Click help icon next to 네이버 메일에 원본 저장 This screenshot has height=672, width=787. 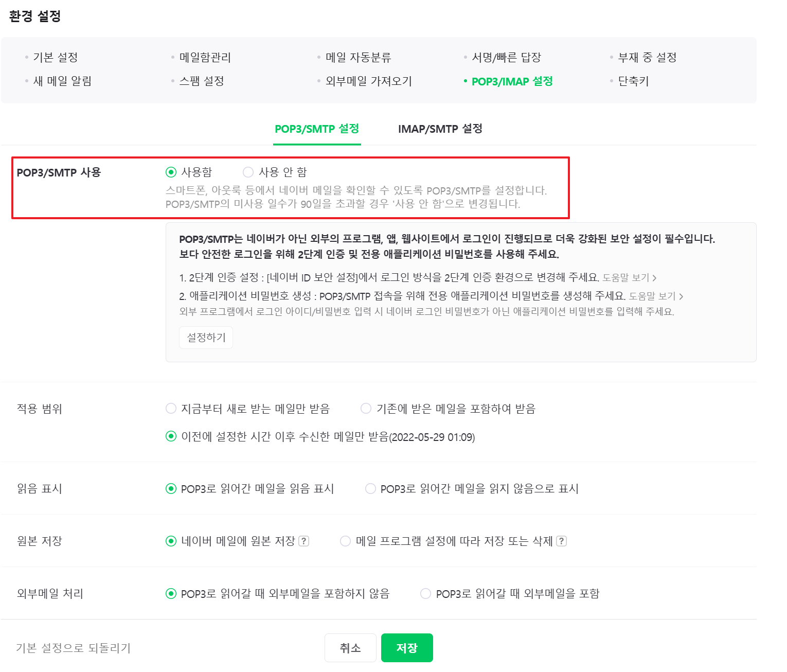(304, 541)
